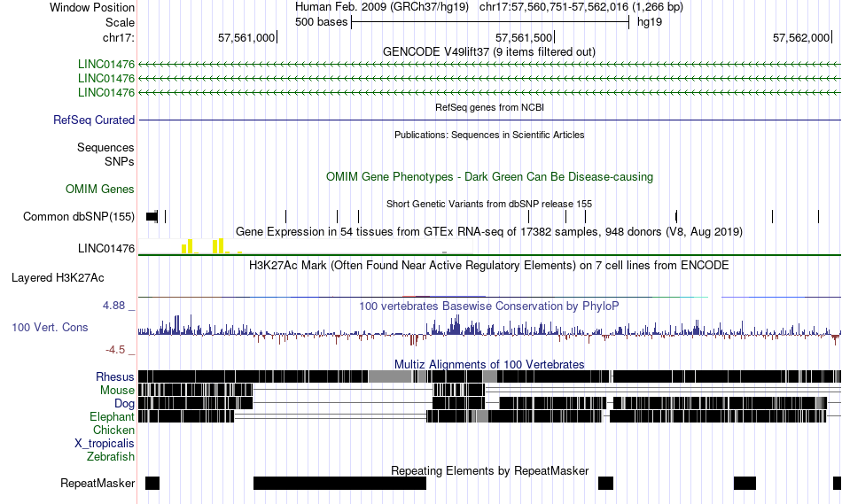Screen dimensions: 842x504
Task: Click the 57,561,500 ruler position
Action: 524,37
